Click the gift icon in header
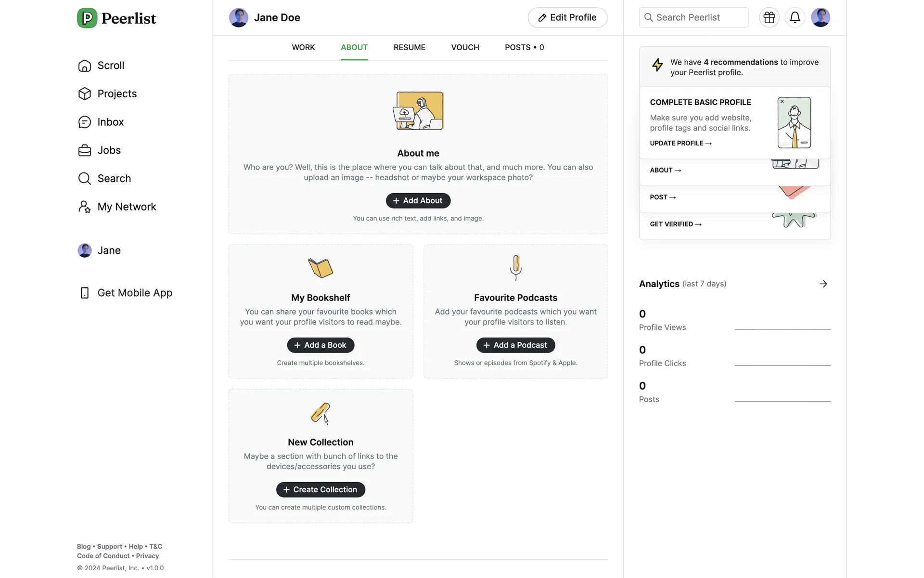 769,18
